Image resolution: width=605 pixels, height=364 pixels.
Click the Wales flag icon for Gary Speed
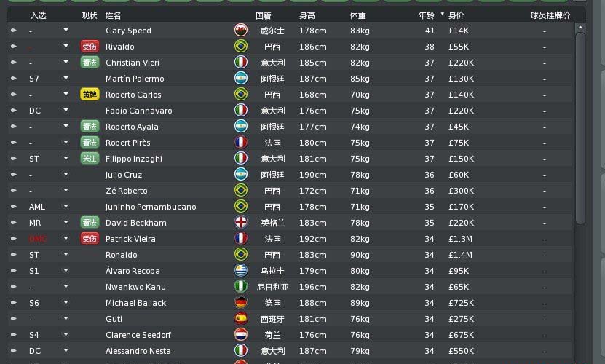[x=241, y=30]
